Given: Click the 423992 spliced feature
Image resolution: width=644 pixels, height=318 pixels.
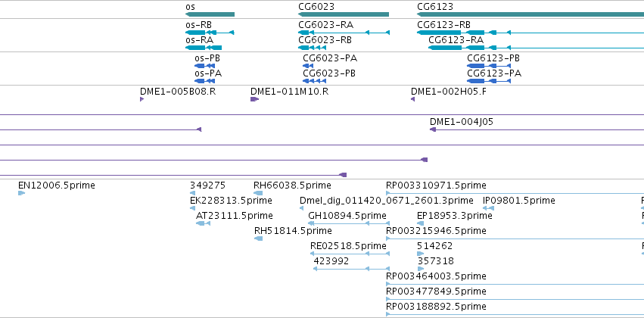Looking at the screenshot, I should coord(352,269).
